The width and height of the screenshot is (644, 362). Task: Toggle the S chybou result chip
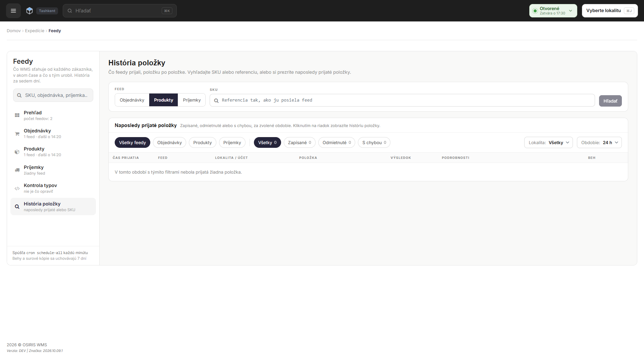pos(374,142)
